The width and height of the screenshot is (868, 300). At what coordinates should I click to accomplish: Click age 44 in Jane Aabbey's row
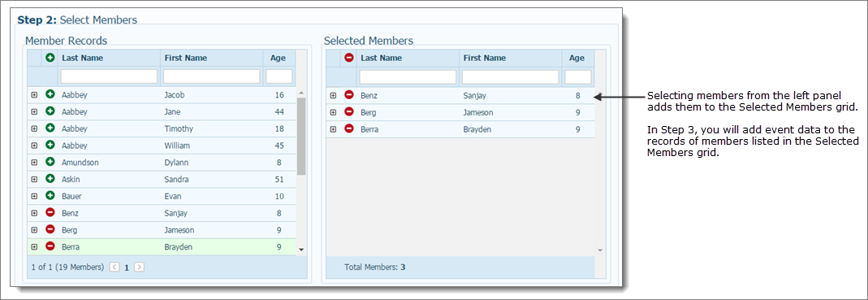279,112
